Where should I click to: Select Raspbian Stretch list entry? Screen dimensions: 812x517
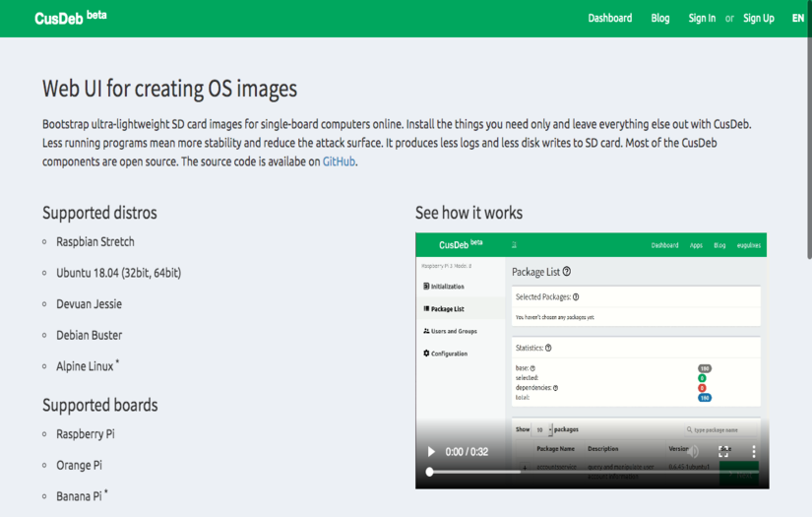click(x=95, y=242)
